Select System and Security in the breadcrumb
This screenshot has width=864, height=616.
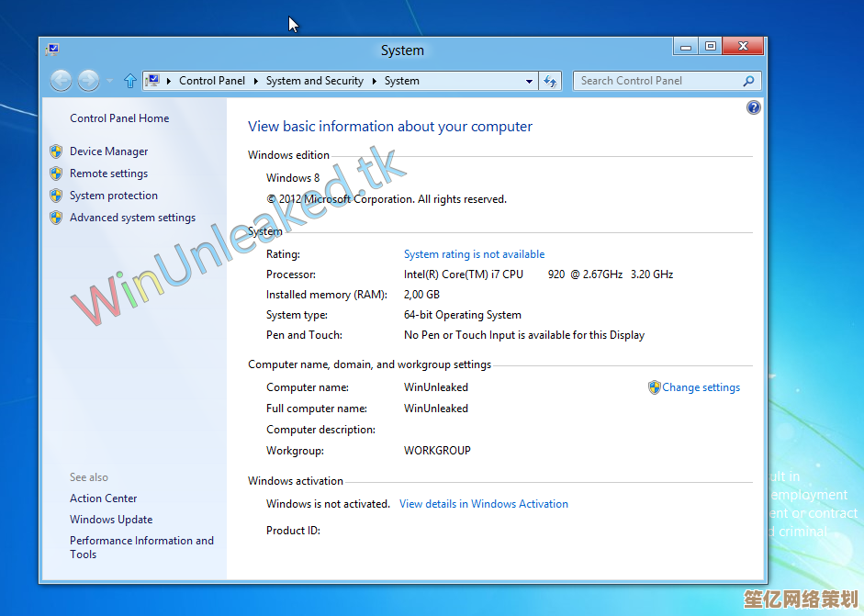[x=314, y=81]
